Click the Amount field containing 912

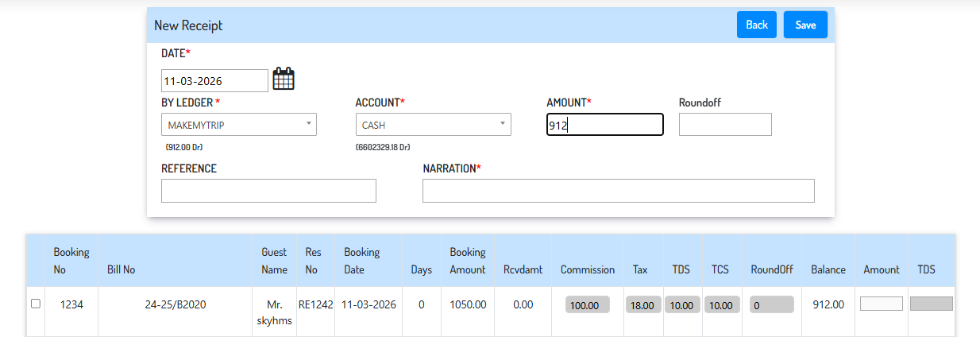(x=604, y=125)
